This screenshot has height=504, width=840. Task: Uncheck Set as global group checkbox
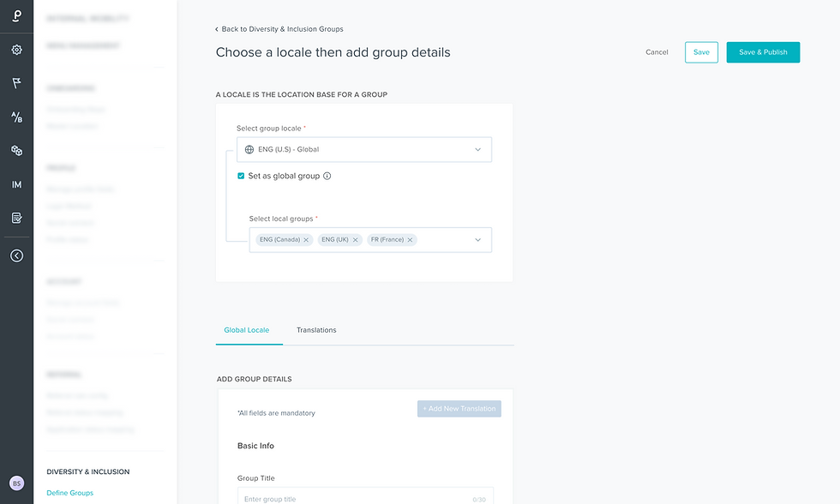point(241,176)
